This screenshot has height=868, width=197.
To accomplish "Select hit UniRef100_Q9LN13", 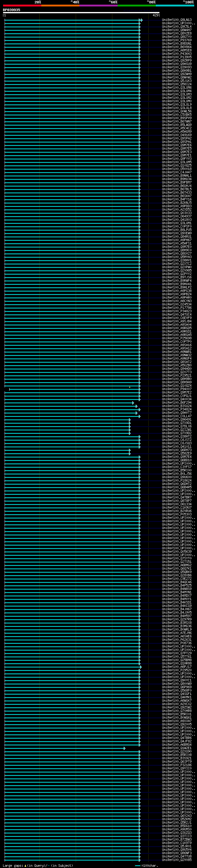I will (177, 20).
